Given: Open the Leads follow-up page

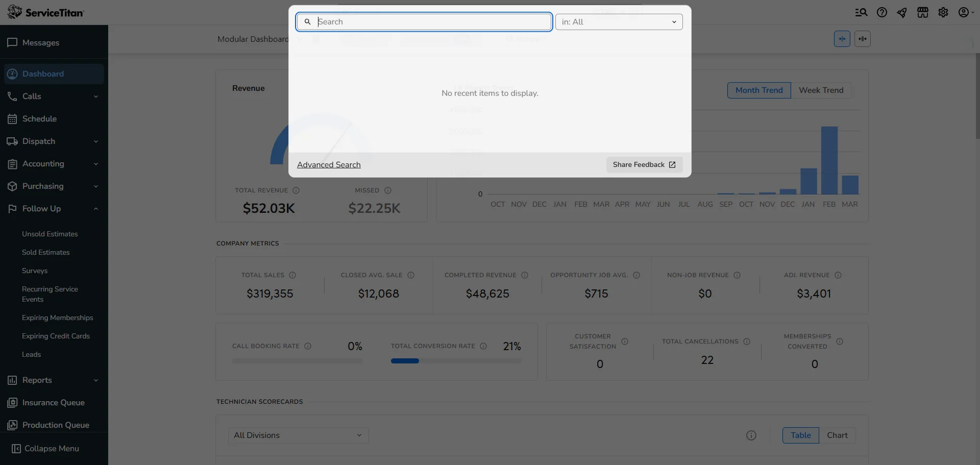Looking at the screenshot, I should coord(31,354).
